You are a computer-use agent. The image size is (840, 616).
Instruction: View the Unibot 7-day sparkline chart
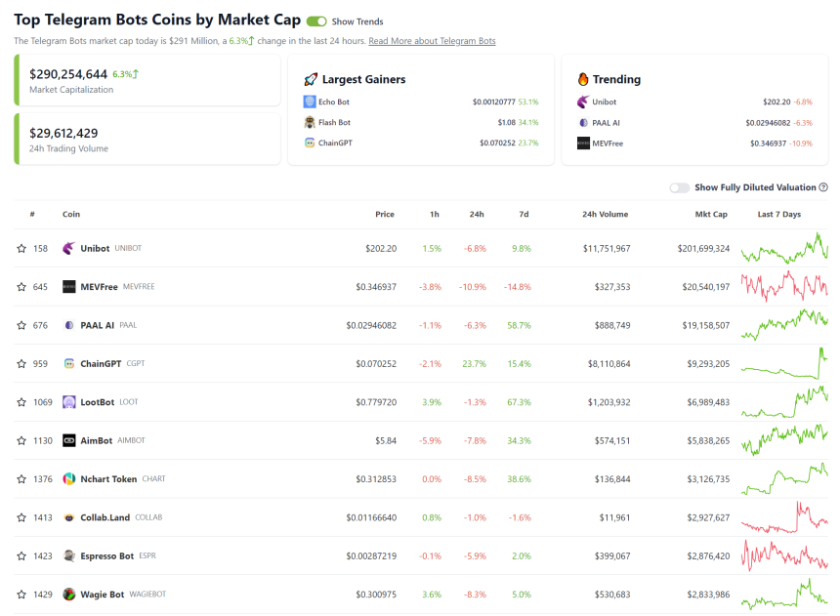pos(784,248)
